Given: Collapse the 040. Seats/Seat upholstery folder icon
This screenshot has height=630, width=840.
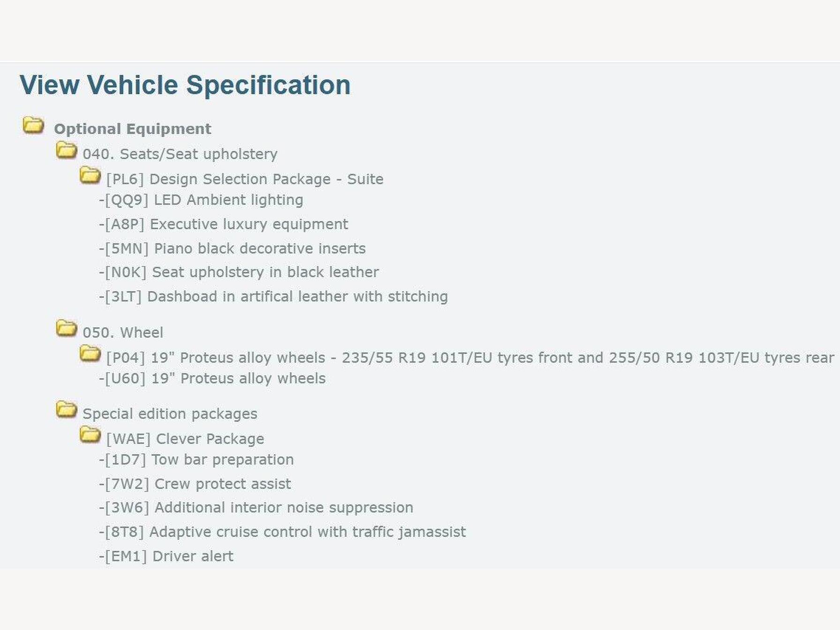Looking at the screenshot, I should 66,151.
